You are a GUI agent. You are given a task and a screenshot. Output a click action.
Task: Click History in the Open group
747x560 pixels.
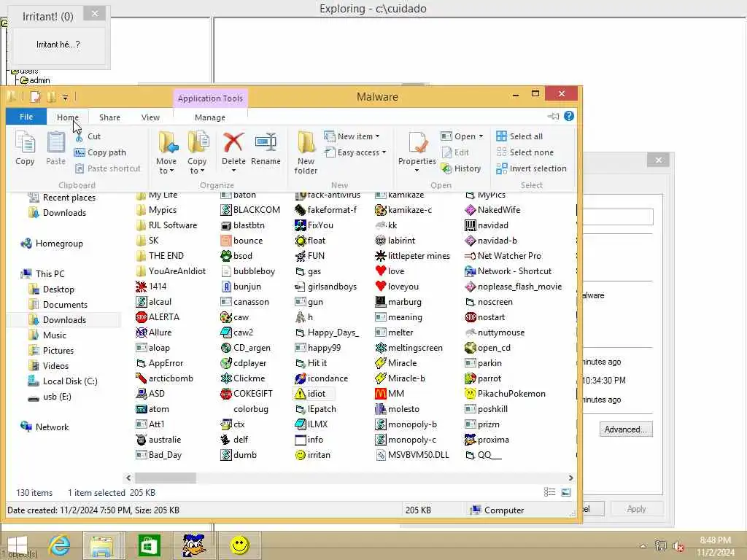click(461, 168)
